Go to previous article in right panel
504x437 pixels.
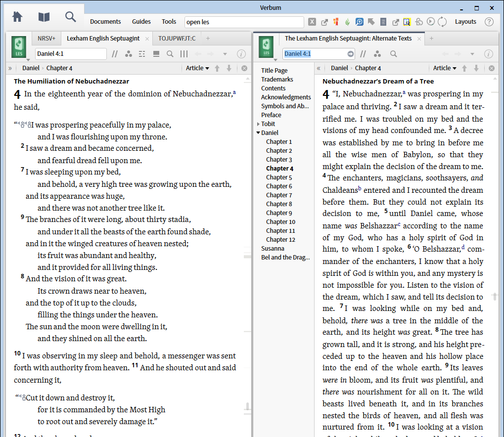(x=464, y=68)
